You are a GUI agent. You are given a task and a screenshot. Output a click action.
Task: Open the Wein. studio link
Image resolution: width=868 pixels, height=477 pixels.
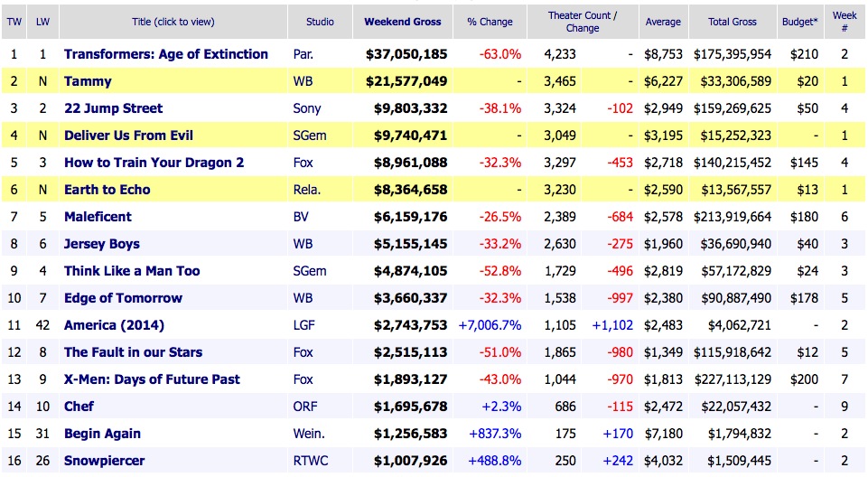pyautogui.click(x=309, y=434)
